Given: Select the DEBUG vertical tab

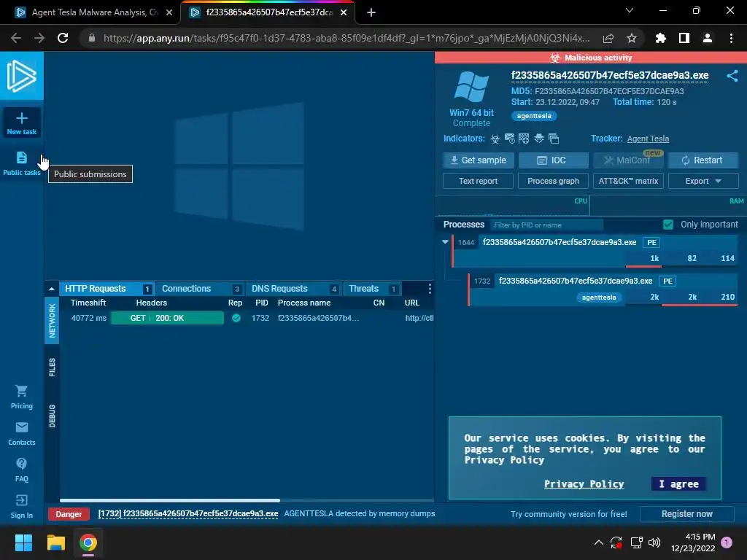Looking at the screenshot, I should point(52,416).
